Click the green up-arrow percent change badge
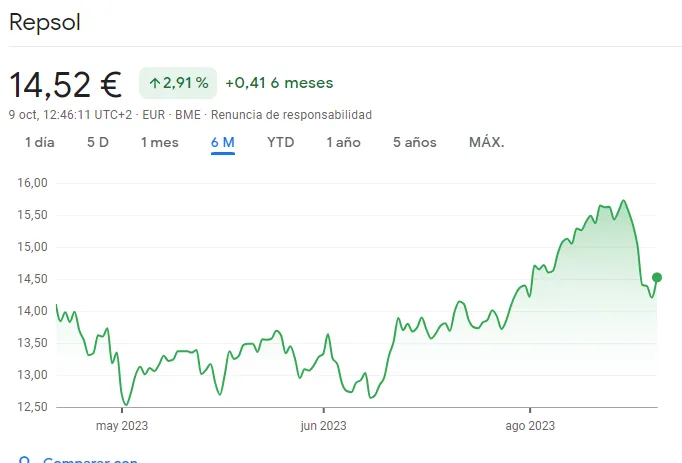 tap(178, 83)
